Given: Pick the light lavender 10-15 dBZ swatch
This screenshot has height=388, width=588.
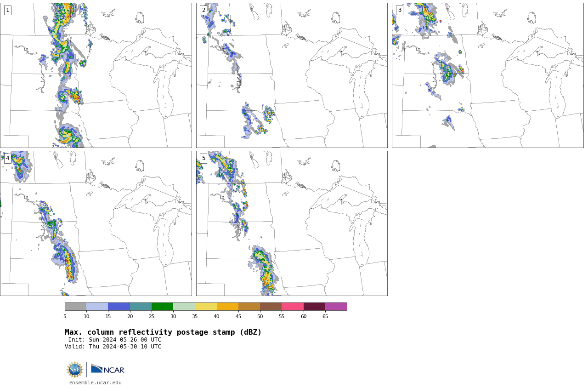Looking at the screenshot, I should pos(97,307).
